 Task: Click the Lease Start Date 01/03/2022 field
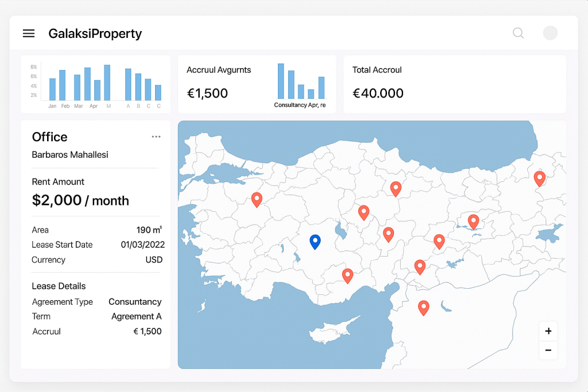(x=142, y=244)
